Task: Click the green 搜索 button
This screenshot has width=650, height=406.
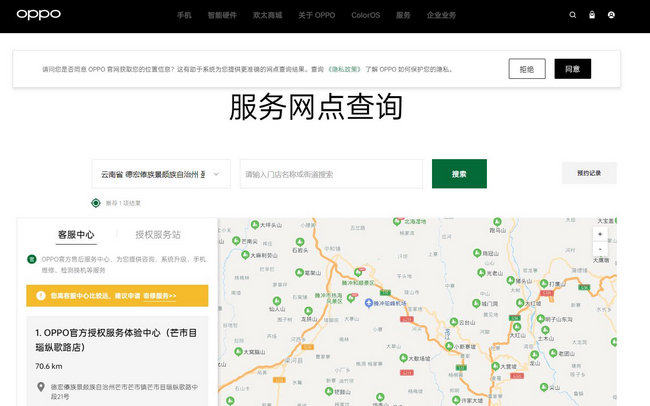Action: pyautogui.click(x=459, y=174)
